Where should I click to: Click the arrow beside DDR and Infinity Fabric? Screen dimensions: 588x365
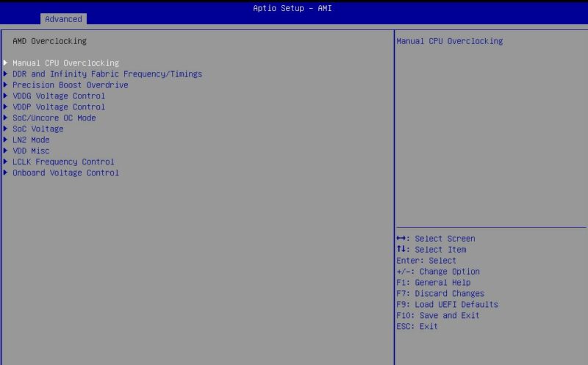pos(6,73)
